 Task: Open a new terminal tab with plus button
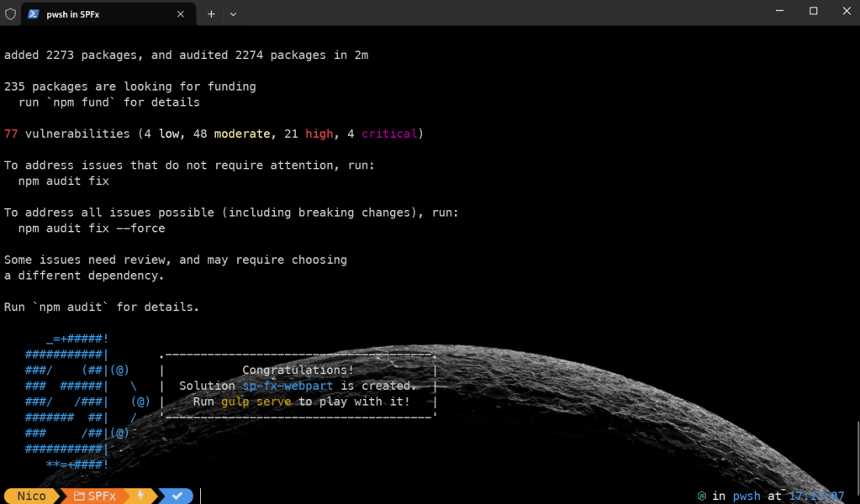(x=211, y=13)
